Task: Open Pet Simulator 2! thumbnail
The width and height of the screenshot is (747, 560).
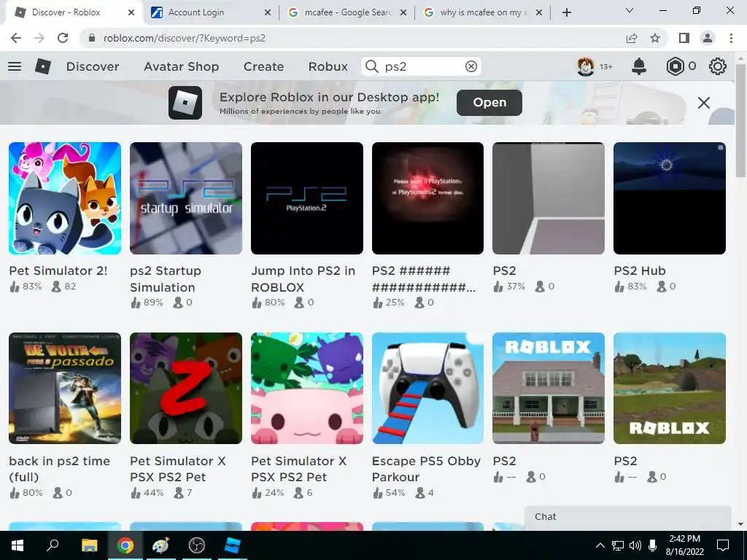Action: pos(65,198)
